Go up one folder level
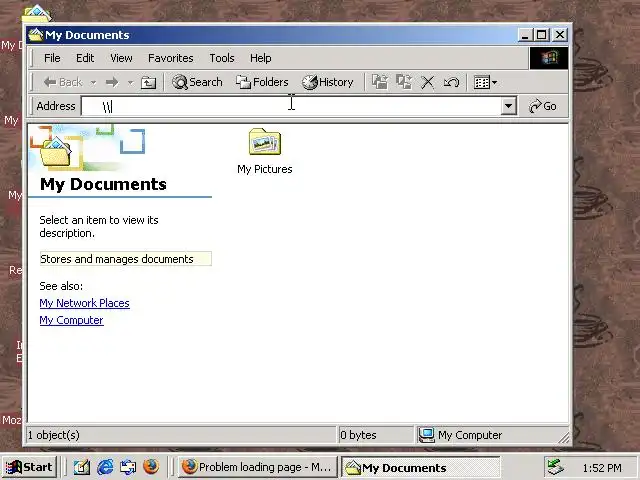This screenshot has width=640, height=480. point(148,83)
